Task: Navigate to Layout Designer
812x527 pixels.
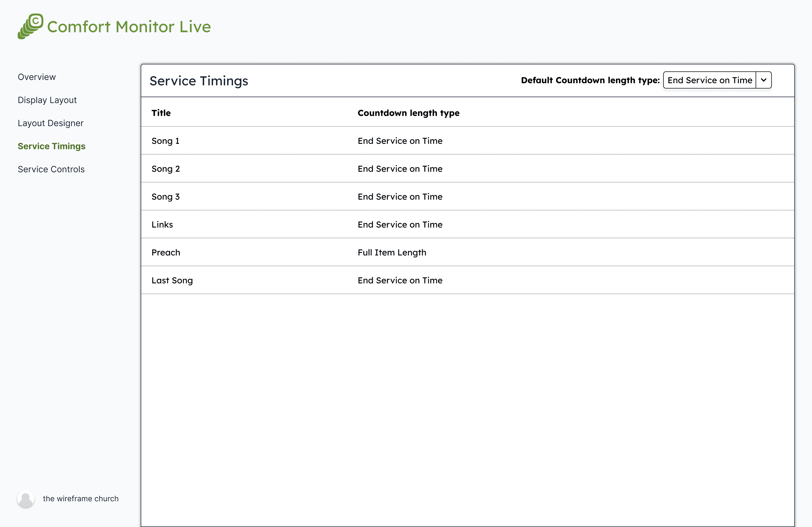Action: click(51, 123)
